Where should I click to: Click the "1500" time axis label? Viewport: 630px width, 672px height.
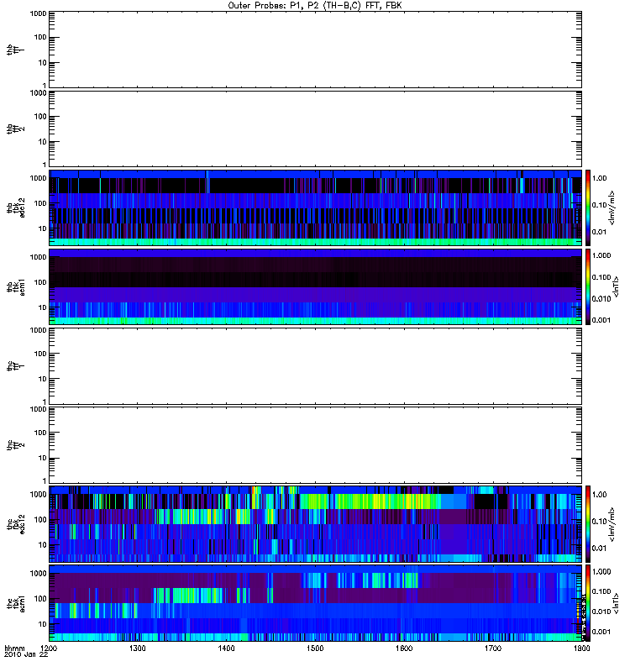tap(315, 648)
